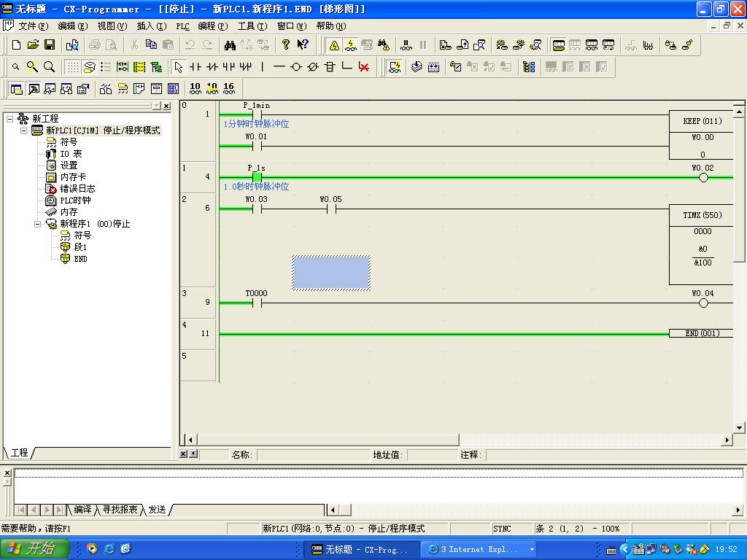This screenshot has height=560, width=747.
Task: Switch monitoring to decimal with 10 icon
Action: (x=196, y=88)
